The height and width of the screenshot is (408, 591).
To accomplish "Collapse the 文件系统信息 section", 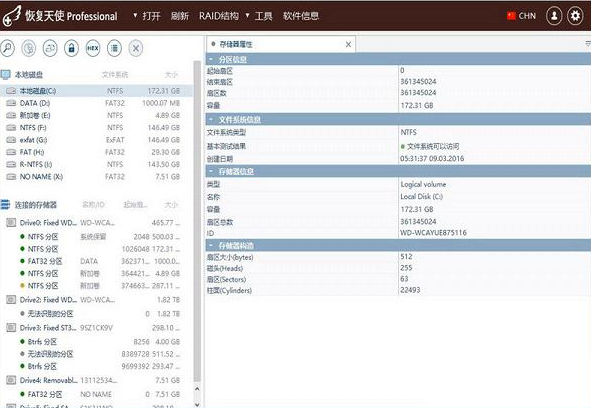I will pos(211,120).
